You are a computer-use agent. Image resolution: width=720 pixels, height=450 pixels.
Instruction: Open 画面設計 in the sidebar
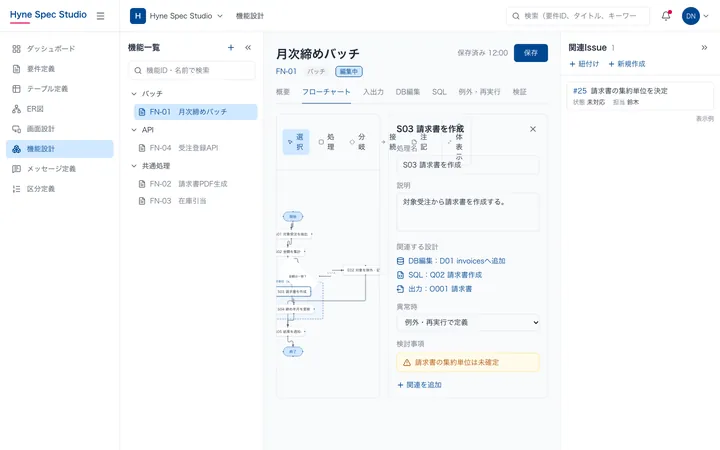point(60,129)
